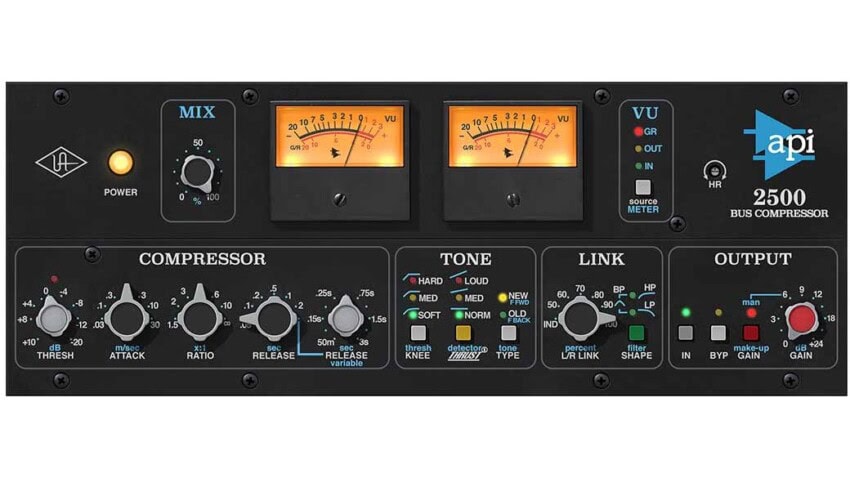
Task: Select the NORM thrust LED
Action: tap(459, 315)
